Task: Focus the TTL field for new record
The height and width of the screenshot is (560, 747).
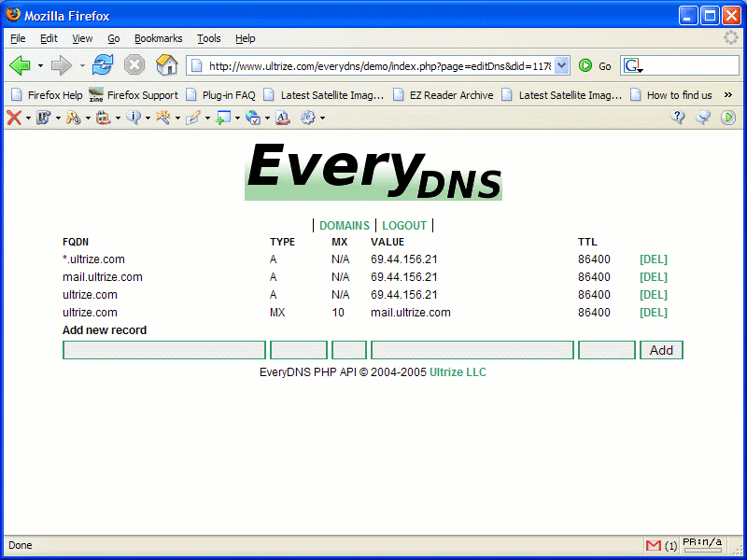Action: pos(606,350)
